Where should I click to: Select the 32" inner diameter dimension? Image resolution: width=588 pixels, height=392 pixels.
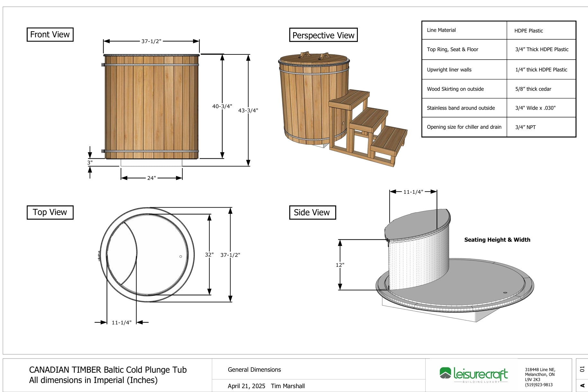pos(209,255)
